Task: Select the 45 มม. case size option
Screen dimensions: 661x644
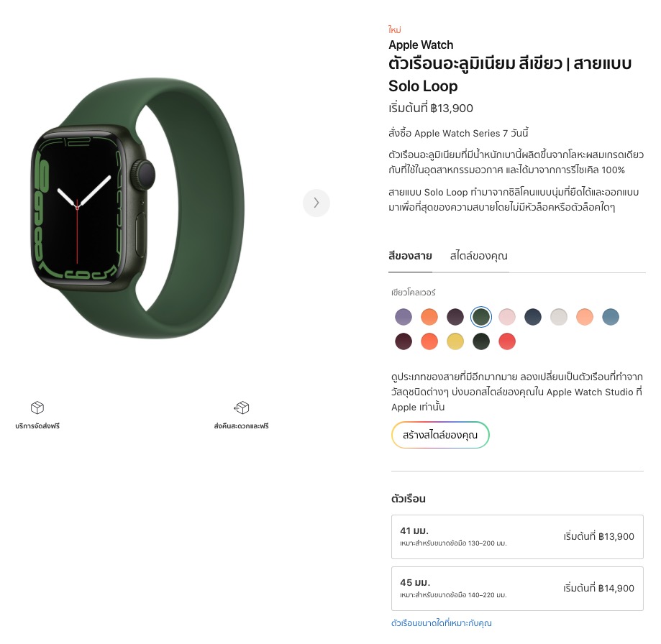Action: (517, 589)
